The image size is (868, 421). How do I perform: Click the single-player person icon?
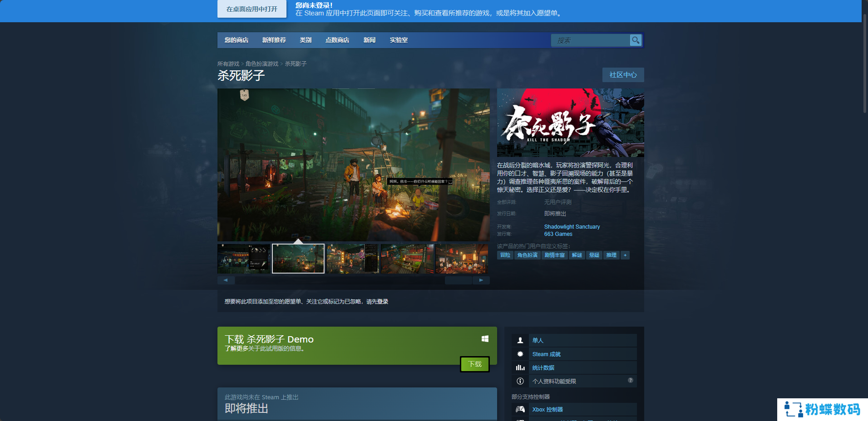[520, 340]
